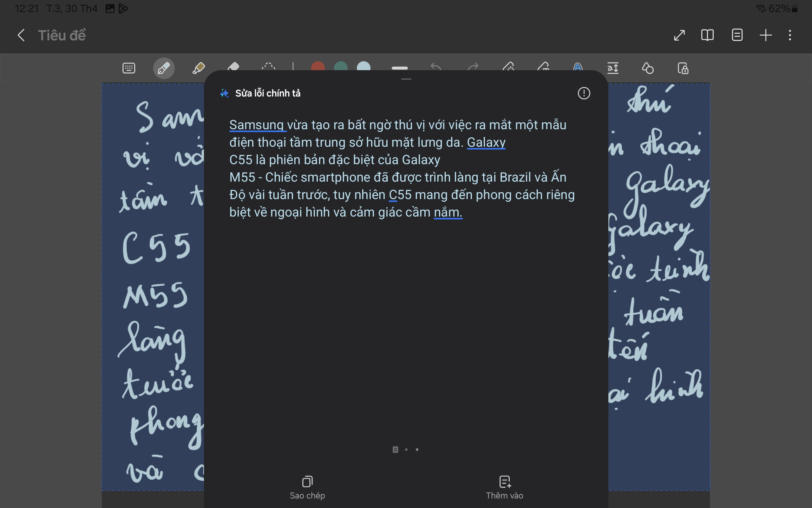Tap the Wi-Fi signal status icon
The height and width of the screenshot is (508, 812).
(x=761, y=8)
